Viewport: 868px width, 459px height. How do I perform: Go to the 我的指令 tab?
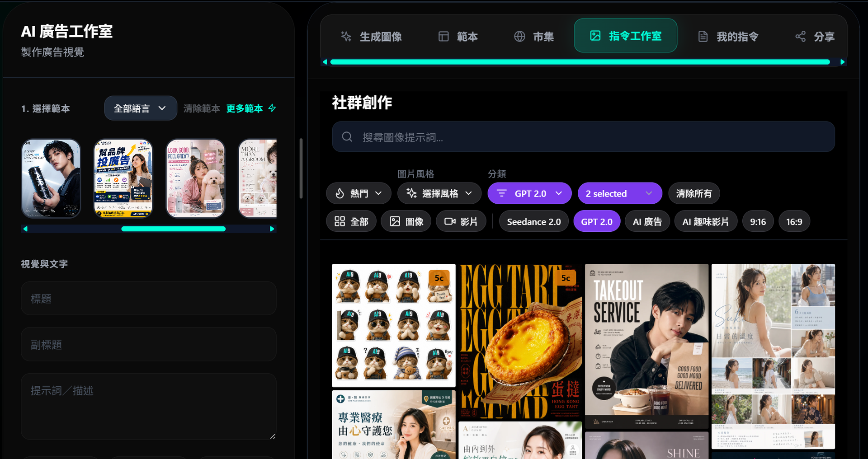point(728,36)
